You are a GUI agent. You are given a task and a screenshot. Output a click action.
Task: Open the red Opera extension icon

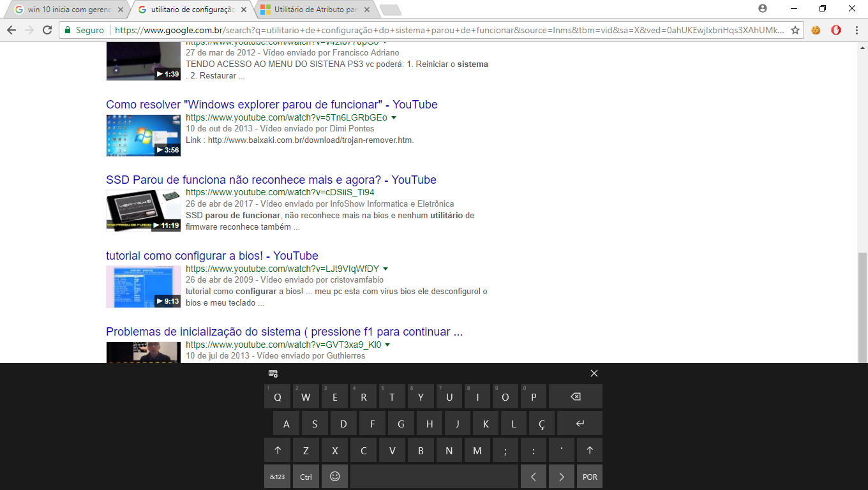(836, 30)
